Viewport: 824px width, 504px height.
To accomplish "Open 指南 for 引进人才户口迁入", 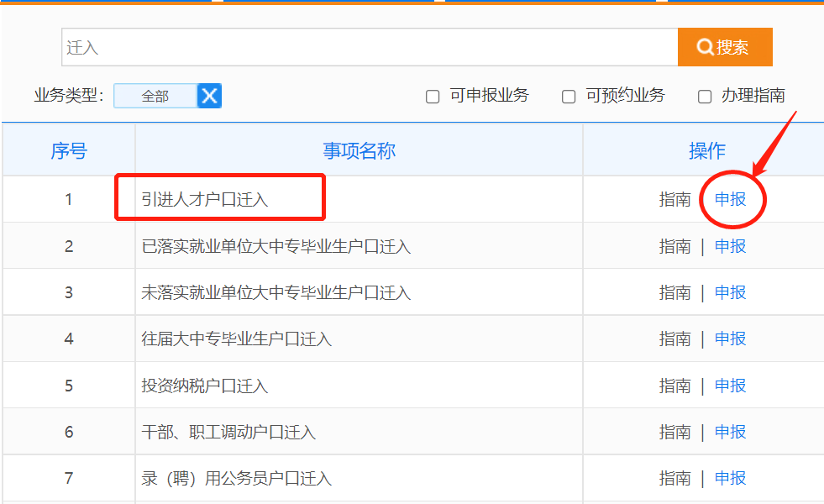I will [x=674, y=200].
